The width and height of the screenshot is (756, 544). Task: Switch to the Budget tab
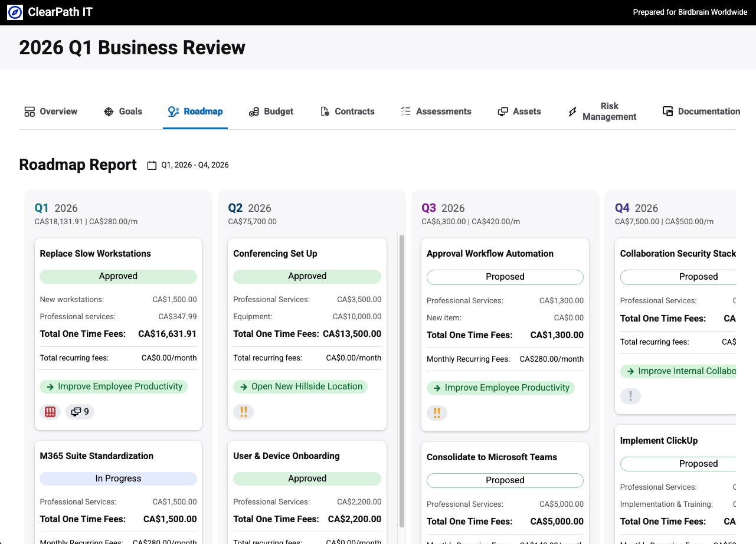click(271, 111)
